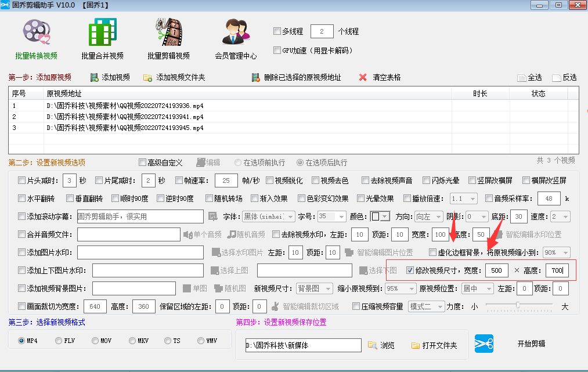Open 速度 dropdown showing 2
Viewport: 588px width, 372px height.
click(560, 216)
